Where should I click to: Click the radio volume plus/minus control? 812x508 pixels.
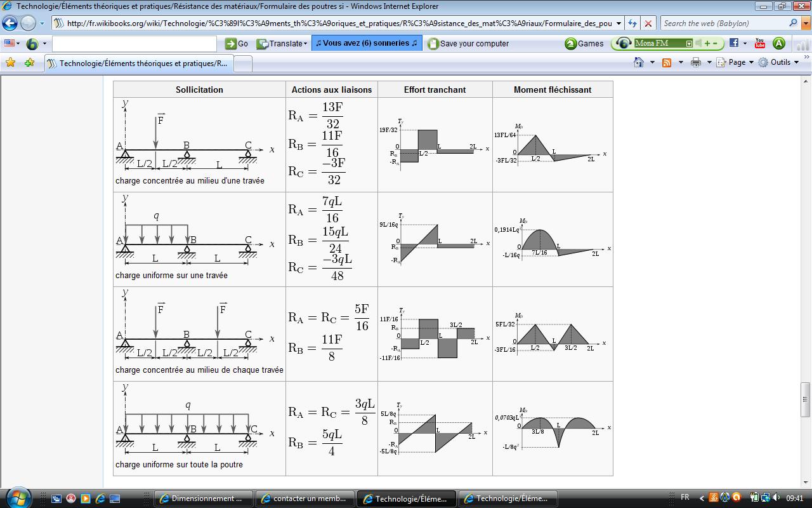[712, 43]
